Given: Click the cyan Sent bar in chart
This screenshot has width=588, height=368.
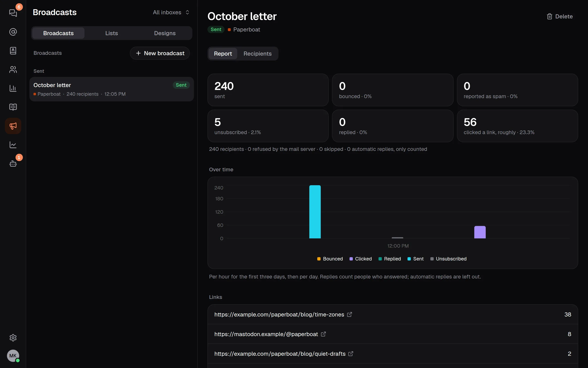Looking at the screenshot, I should (315, 212).
